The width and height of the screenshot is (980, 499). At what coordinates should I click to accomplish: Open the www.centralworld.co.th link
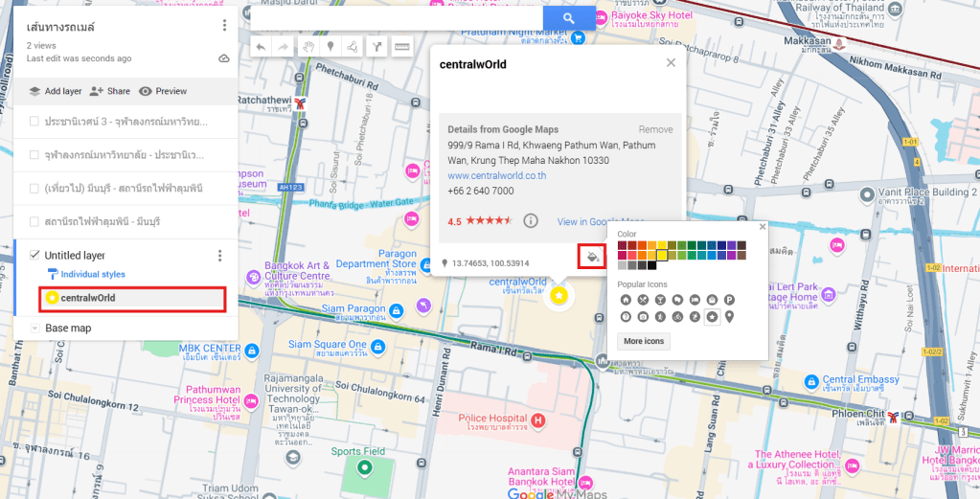[x=496, y=175]
